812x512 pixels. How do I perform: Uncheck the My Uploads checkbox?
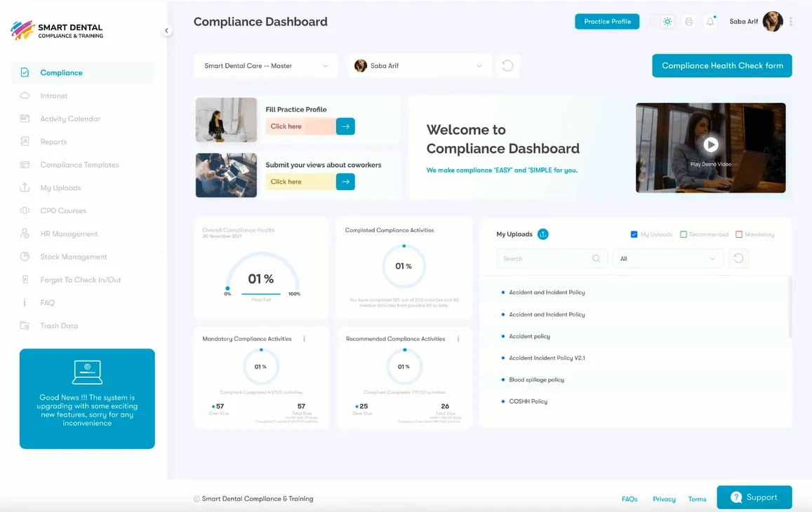(634, 234)
